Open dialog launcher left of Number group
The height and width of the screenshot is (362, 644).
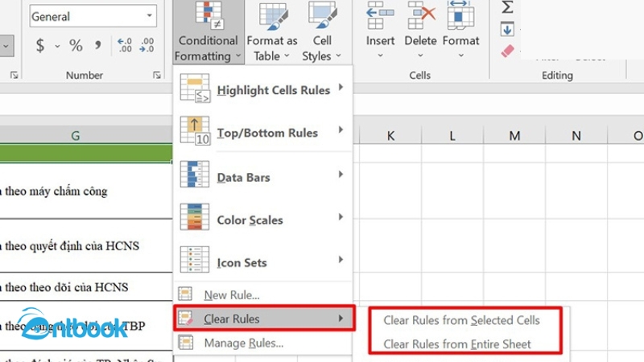click(x=14, y=75)
